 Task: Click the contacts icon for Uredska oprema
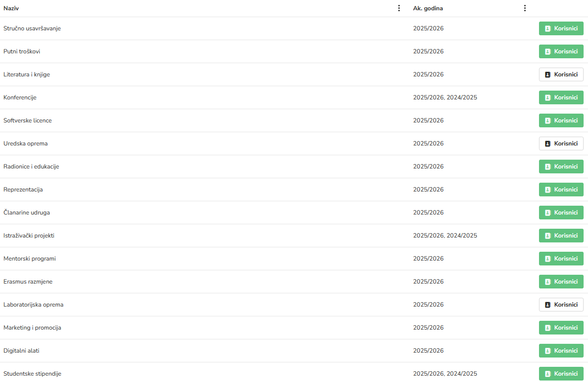coord(548,143)
